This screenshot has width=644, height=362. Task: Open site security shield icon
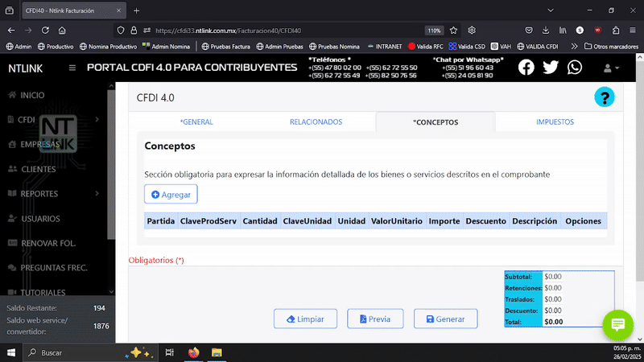120,31
